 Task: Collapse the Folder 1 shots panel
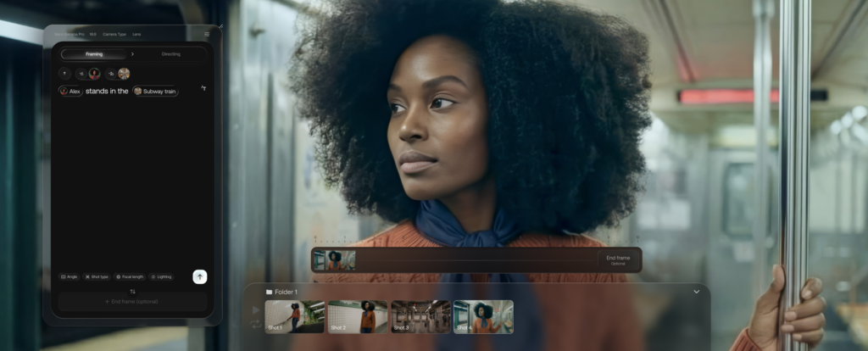coord(697,292)
